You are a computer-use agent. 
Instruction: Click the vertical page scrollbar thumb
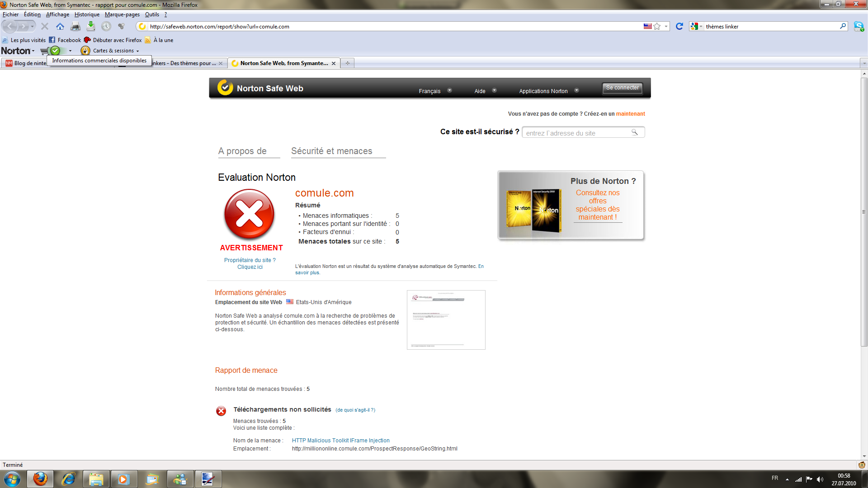(864, 212)
